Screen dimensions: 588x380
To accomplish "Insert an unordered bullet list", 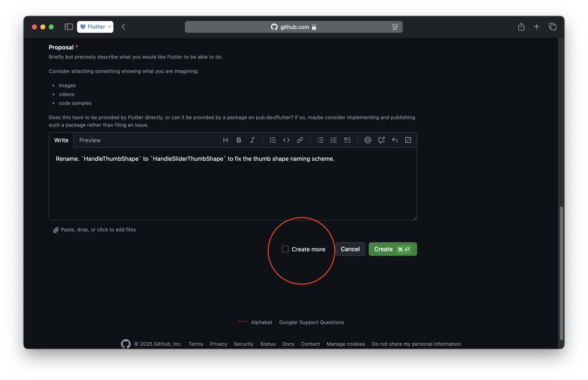I will coord(320,140).
